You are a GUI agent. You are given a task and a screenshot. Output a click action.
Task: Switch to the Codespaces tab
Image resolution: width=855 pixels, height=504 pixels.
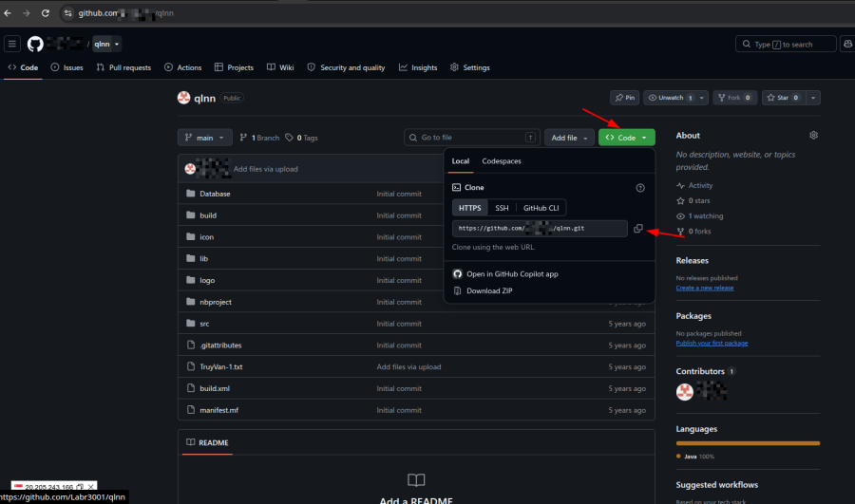click(502, 161)
